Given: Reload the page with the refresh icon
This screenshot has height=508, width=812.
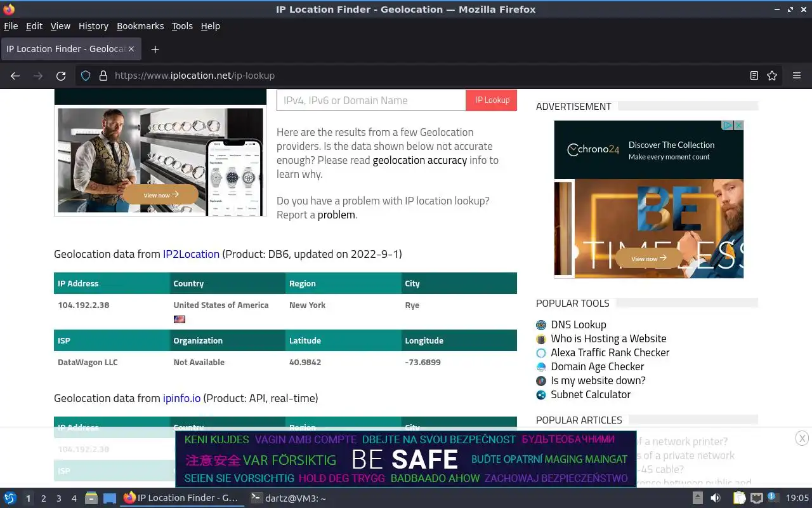Looking at the screenshot, I should [x=61, y=76].
